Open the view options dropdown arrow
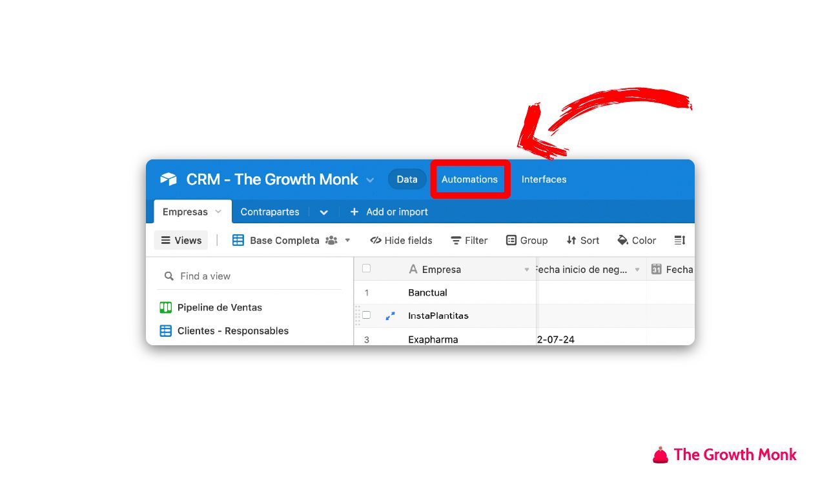 pos(347,240)
